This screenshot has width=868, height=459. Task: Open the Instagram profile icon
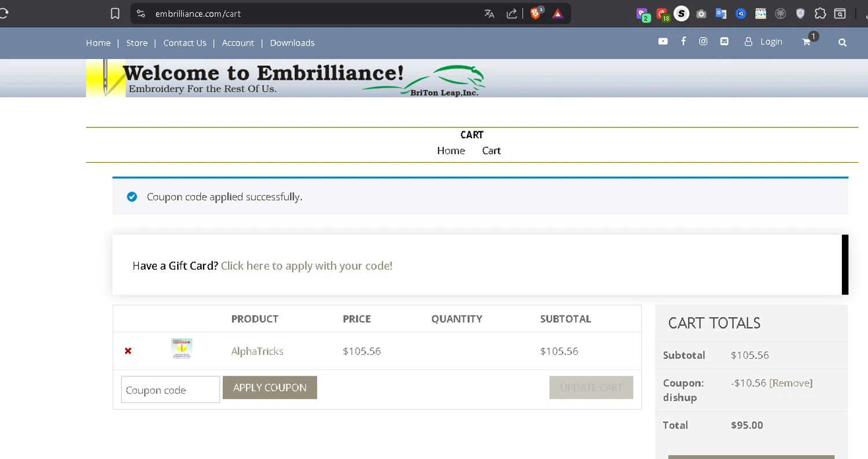point(703,41)
